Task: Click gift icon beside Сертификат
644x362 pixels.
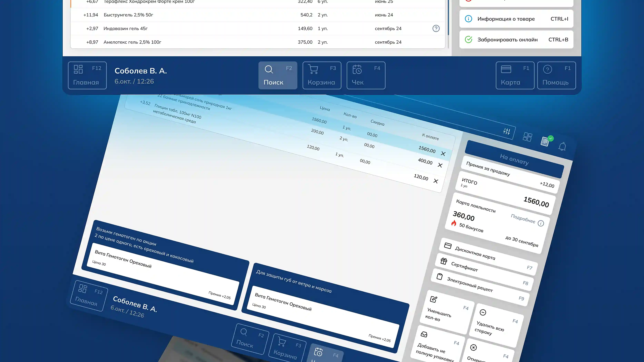Action: point(444,261)
